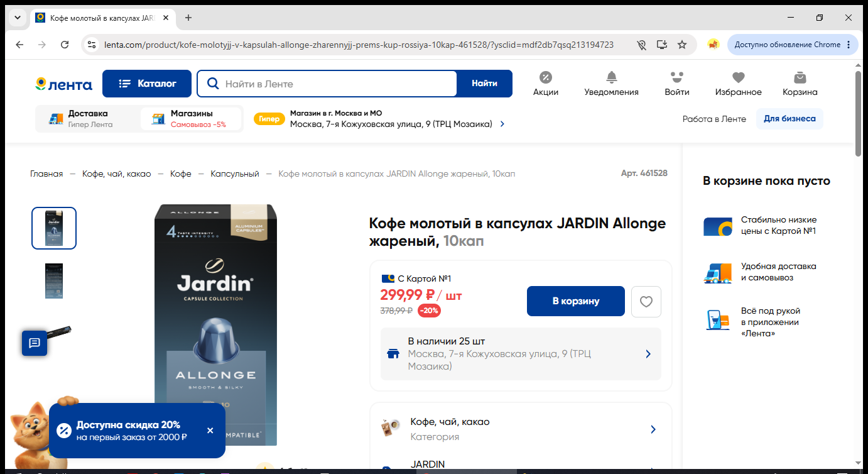This screenshot has width=868, height=474.
Task: Select the Магазины tab
Action: 191,119
